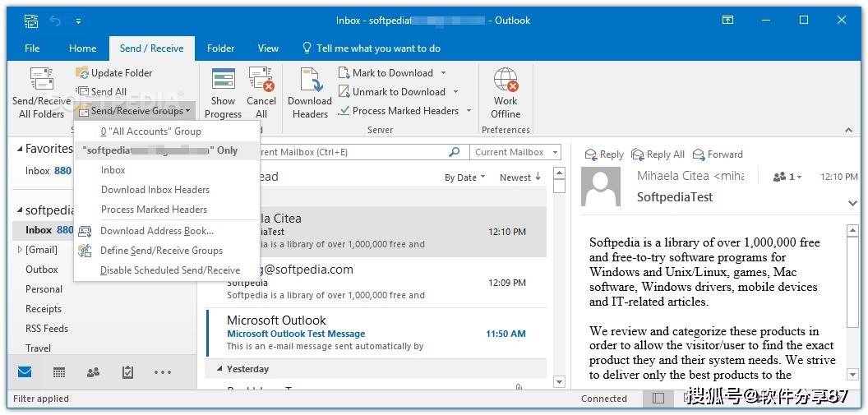Reply to the open message
Screen dimensions: 868x415
tap(604, 154)
